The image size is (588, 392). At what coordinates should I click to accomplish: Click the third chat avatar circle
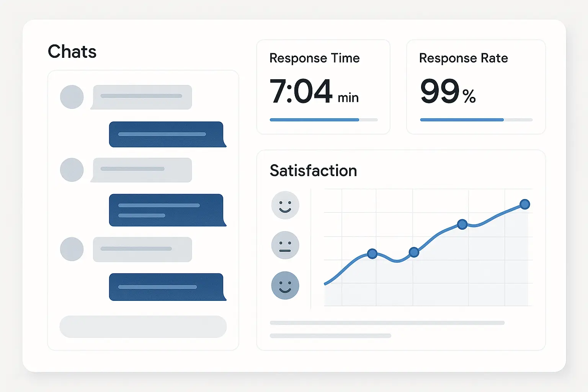72,249
